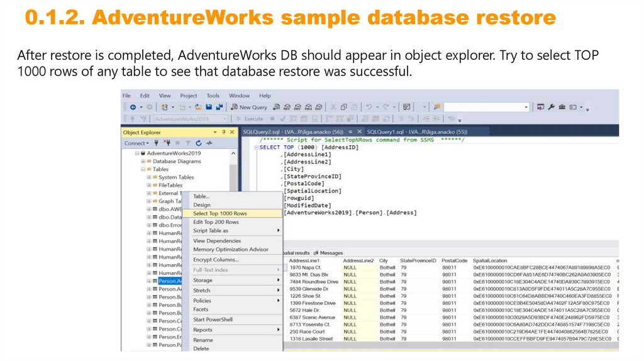Collapse the SELECT statement outline
Screen dimensions: 644x361
(x=257, y=147)
